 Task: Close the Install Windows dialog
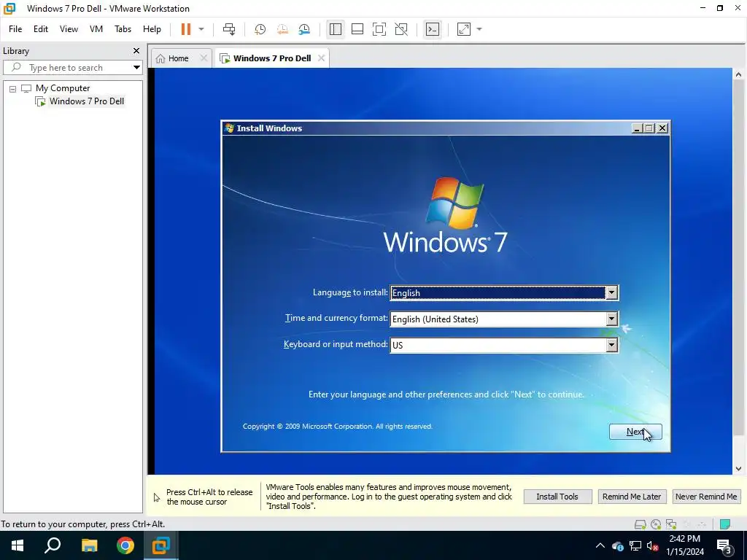point(662,128)
